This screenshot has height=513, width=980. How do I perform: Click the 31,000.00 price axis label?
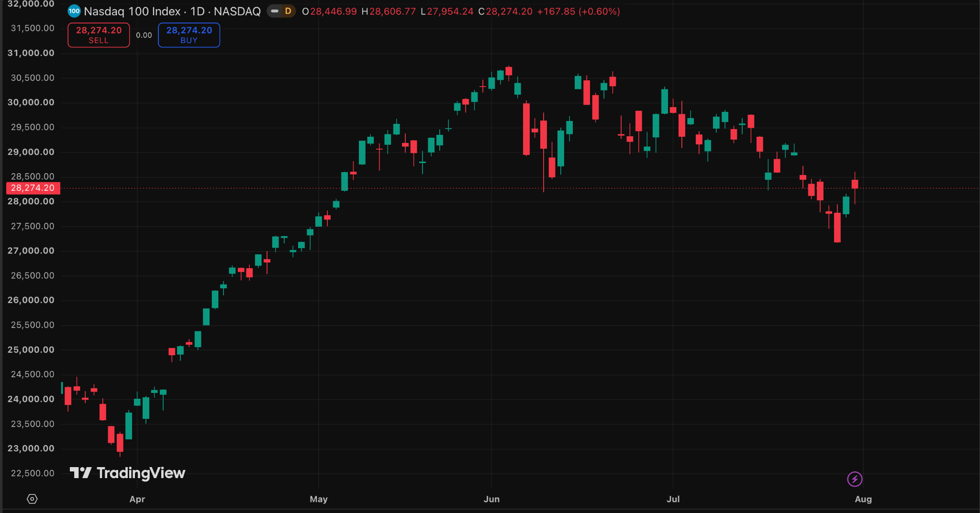click(x=31, y=53)
